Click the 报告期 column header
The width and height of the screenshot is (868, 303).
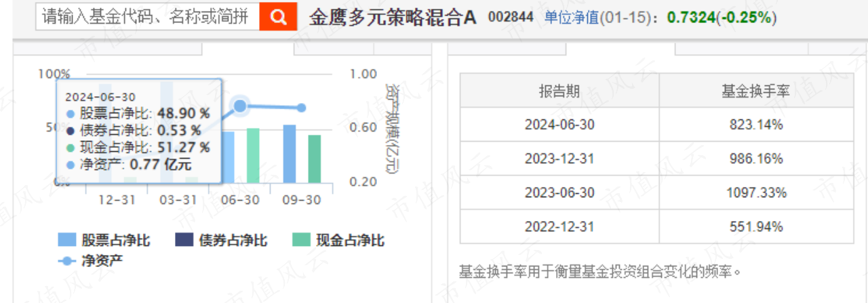559,92
